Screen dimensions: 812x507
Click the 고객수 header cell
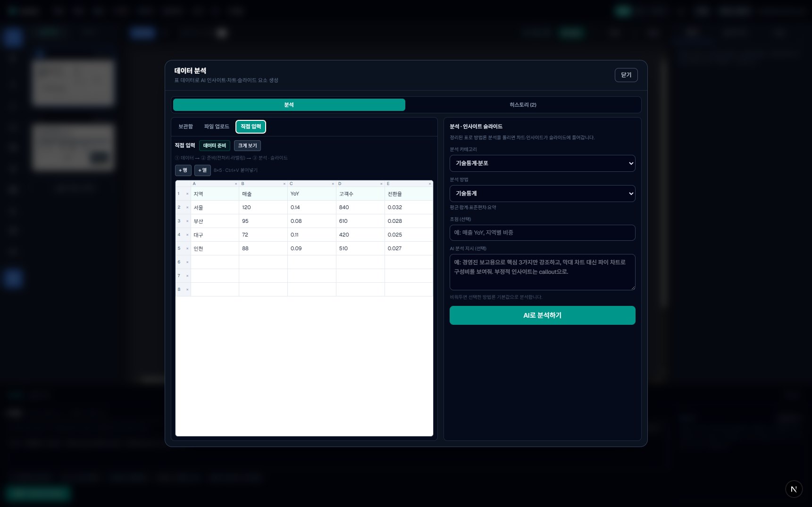tap(360, 194)
